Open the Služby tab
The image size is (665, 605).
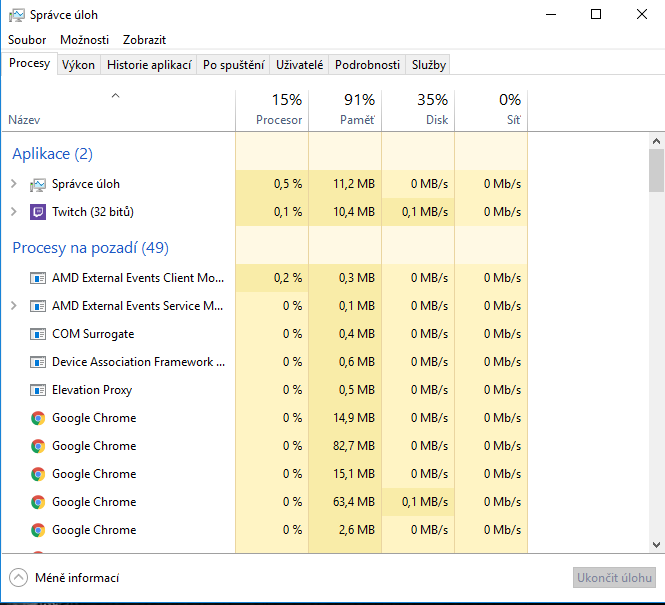pos(428,65)
